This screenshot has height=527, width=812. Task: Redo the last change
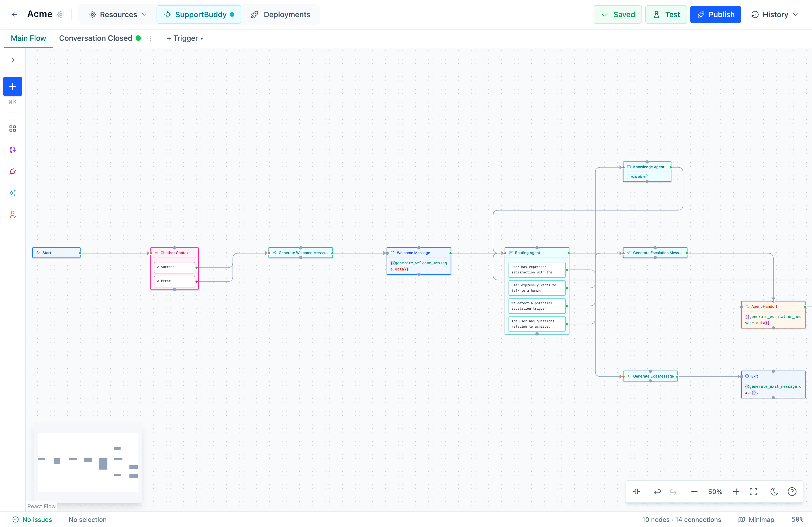click(673, 492)
